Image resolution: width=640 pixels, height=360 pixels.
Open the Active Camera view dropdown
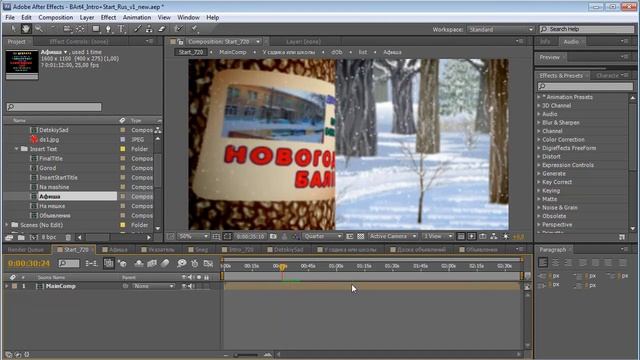393,236
